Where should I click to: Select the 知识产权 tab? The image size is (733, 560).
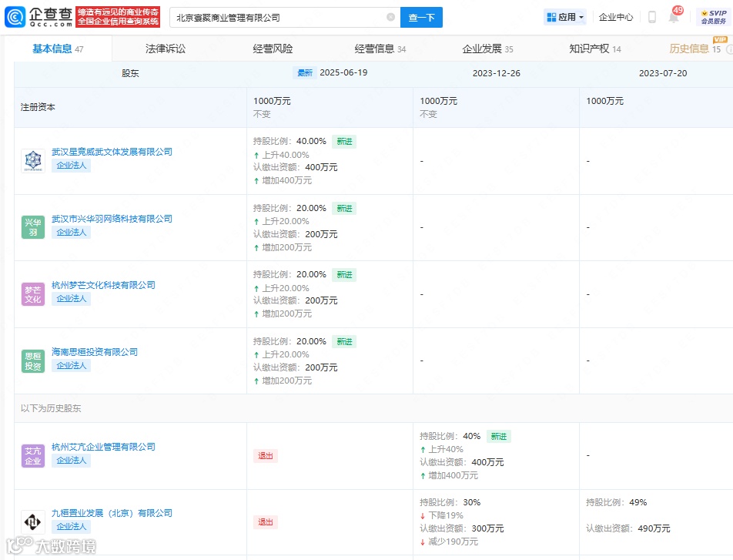point(594,49)
